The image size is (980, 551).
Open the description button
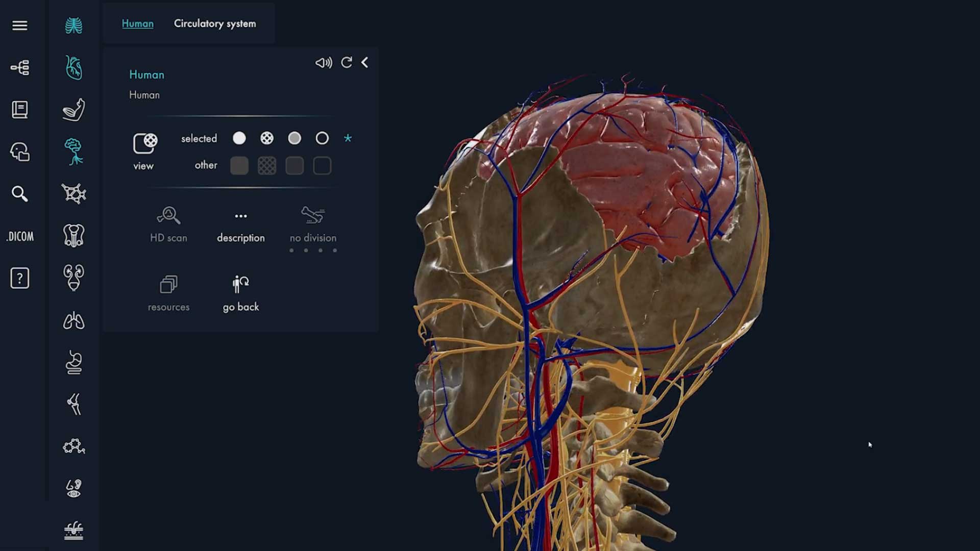click(x=241, y=224)
